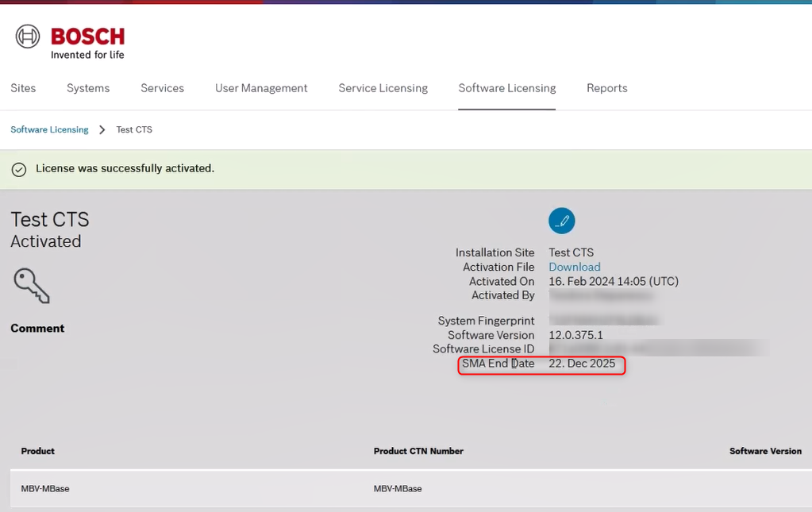The width and height of the screenshot is (812, 512).
Task: Sort by the Product column header
Action: (38, 451)
